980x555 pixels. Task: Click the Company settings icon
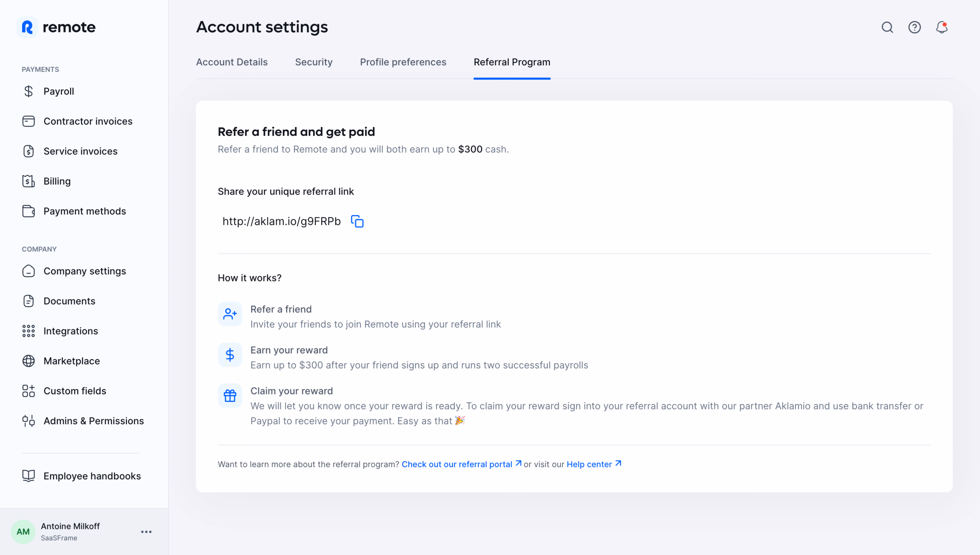[28, 271]
